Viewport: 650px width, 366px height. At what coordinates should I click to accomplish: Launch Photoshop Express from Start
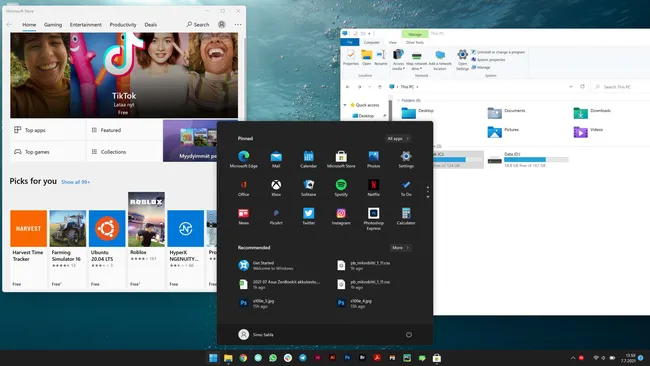374,219
